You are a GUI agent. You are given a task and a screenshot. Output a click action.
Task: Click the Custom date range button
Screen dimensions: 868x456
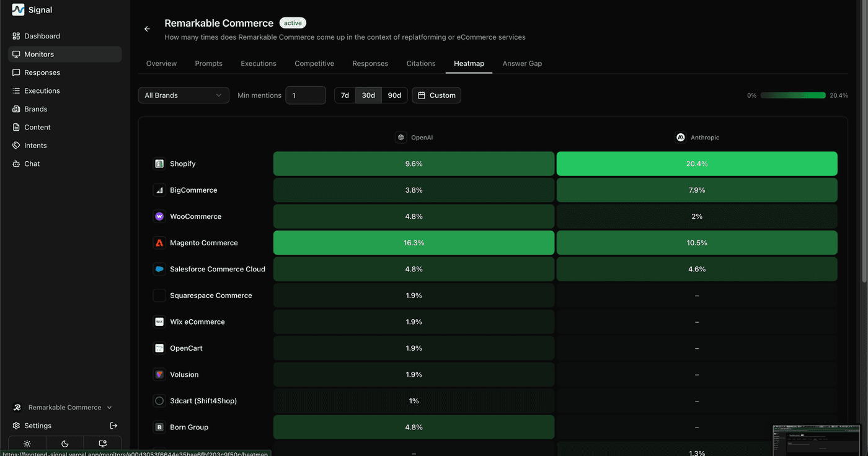436,95
